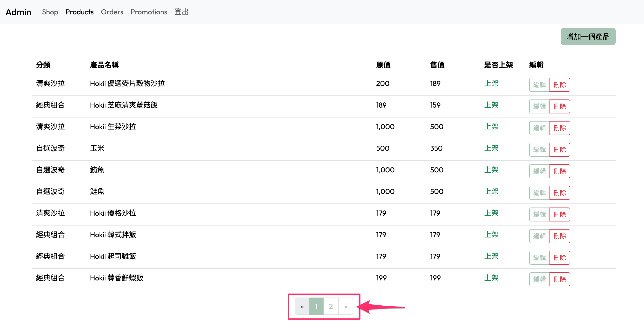The width and height of the screenshot is (644, 334).
Task: Edit Hokii 韓式拌飯 product
Action: [x=539, y=236]
